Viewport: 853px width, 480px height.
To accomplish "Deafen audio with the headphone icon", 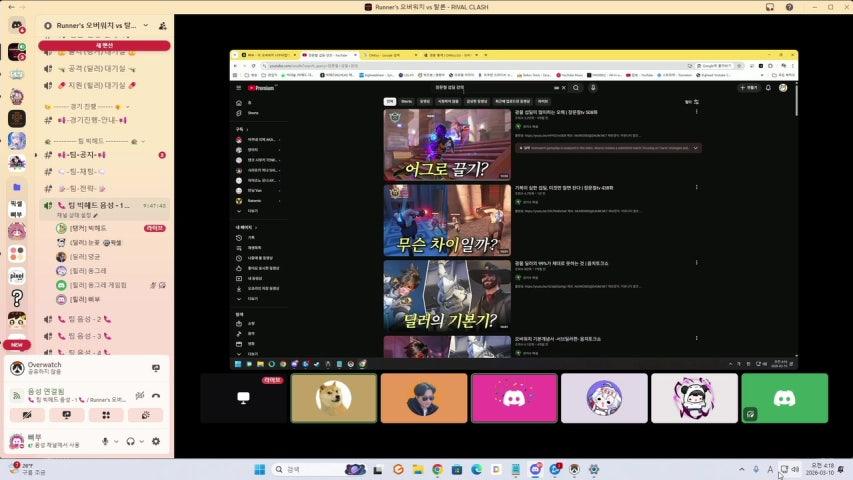I will 130,441.
